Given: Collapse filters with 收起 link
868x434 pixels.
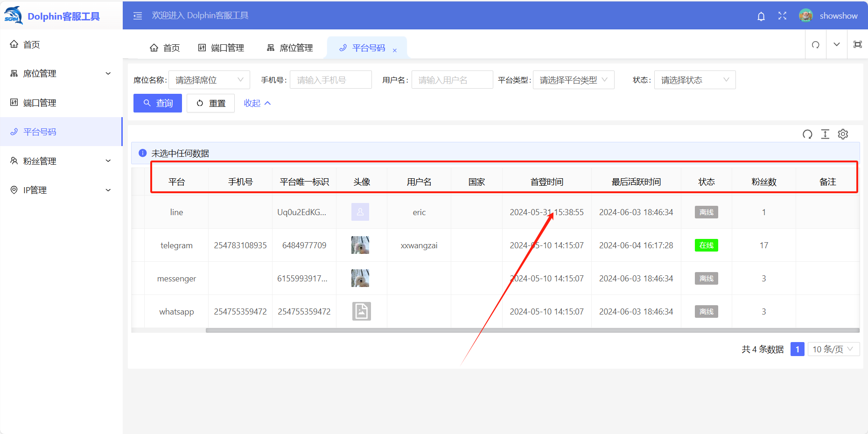Looking at the screenshot, I should pos(257,103).
